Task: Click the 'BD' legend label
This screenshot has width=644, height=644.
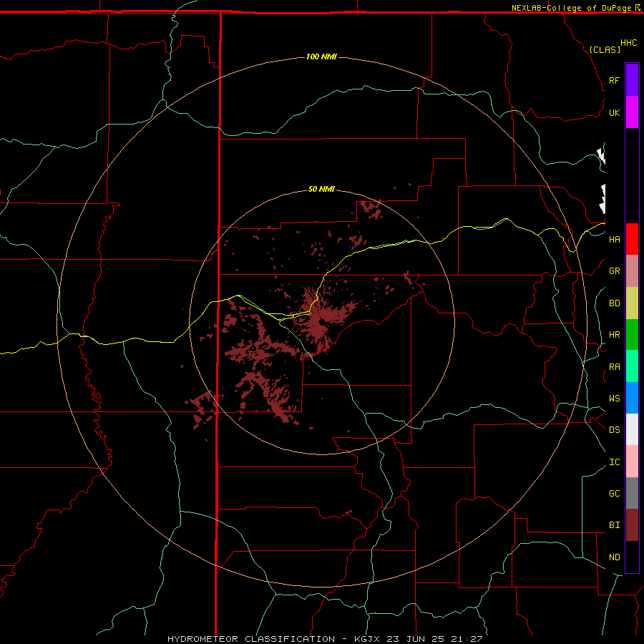Action: (x=614, y=303)
